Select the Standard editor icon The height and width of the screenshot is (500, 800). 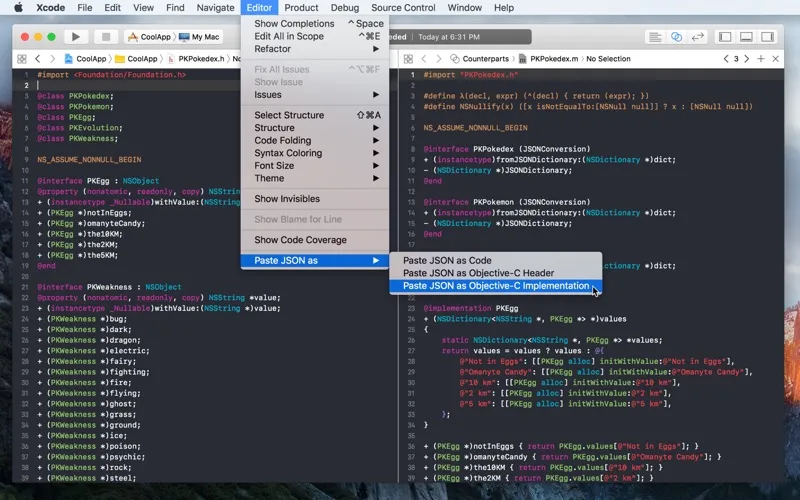coord(655,37)
